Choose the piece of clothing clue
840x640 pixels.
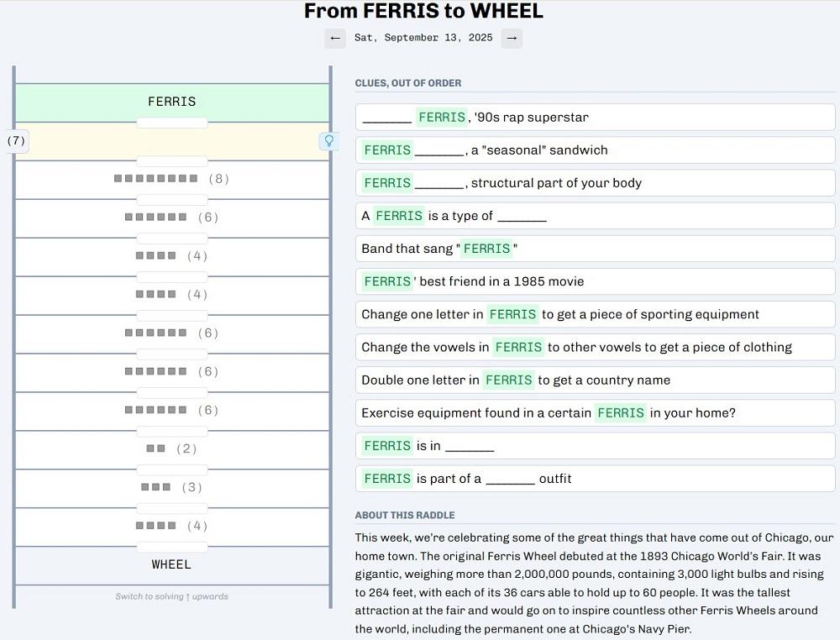(x=595, y=347)
